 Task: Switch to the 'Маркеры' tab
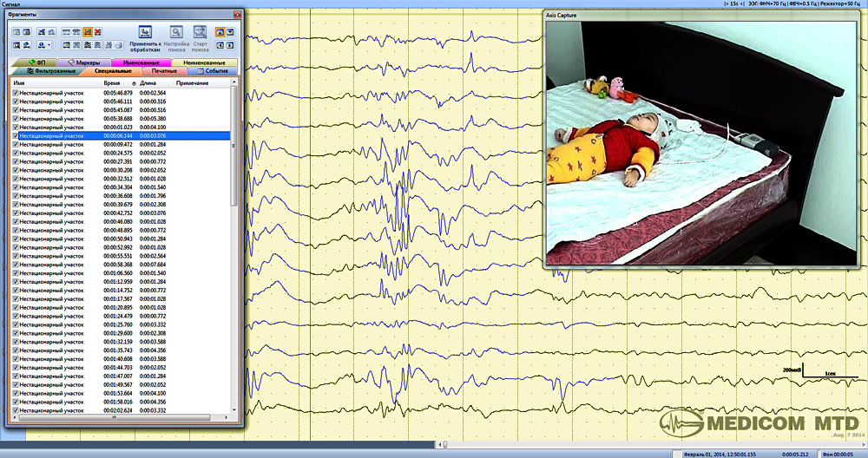pos(82,62)
